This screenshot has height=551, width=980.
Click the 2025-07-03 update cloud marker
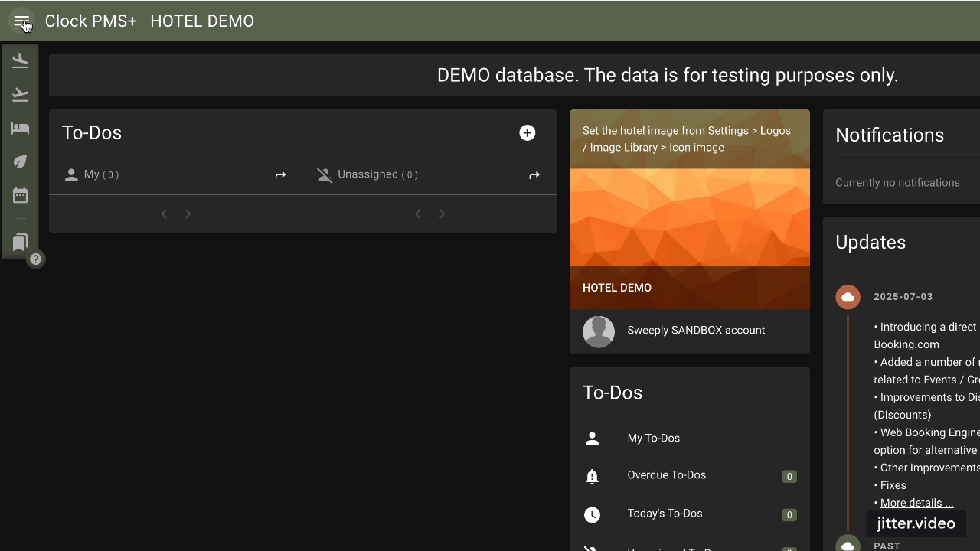[848, 297]
